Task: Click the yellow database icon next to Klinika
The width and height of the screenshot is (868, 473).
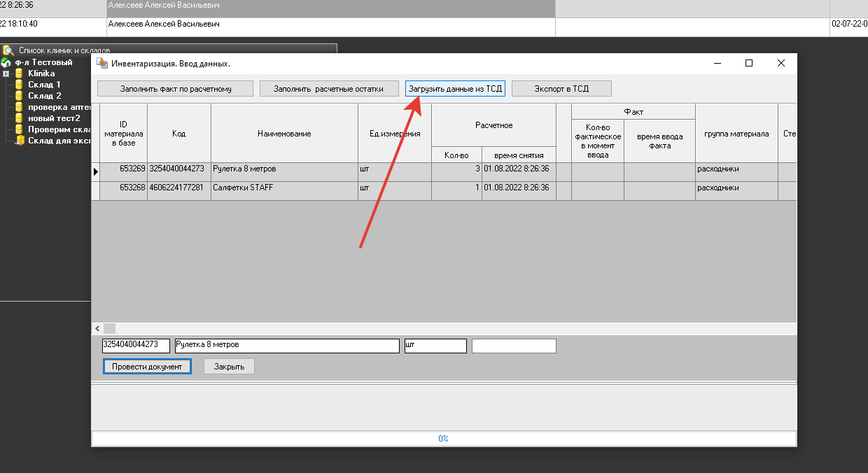Action: [19, 73]
